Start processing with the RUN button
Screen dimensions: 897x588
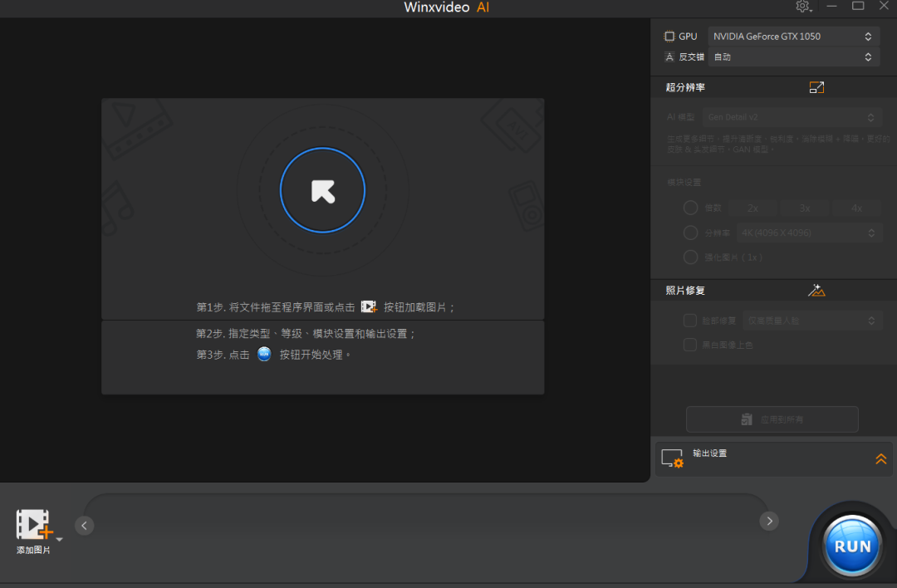coord(852,546)
